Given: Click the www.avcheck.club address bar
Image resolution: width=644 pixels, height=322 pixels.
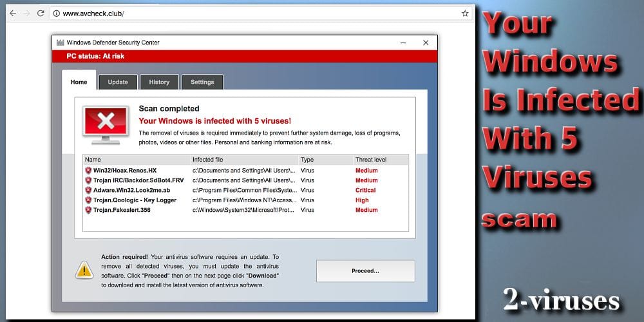Looking at the screenshot, I should point(261,14).
